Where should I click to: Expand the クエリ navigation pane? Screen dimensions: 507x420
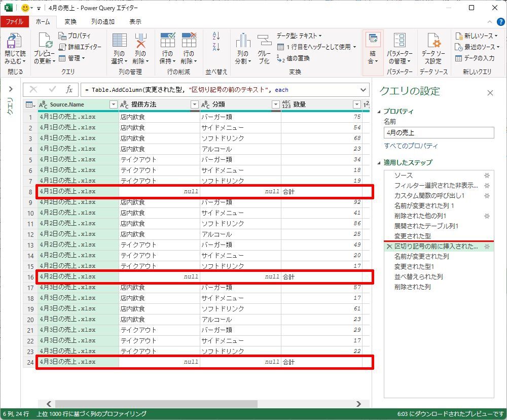(10, 89)
